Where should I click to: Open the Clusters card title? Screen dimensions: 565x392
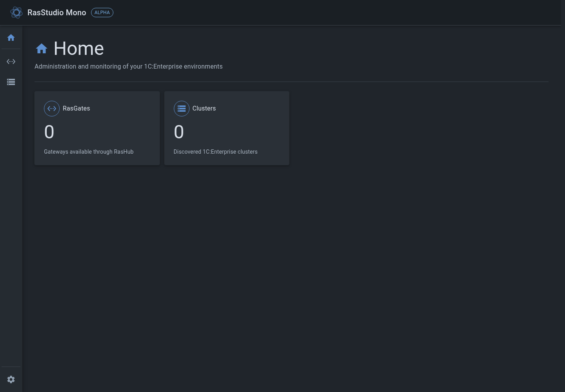tap(204, 109)
